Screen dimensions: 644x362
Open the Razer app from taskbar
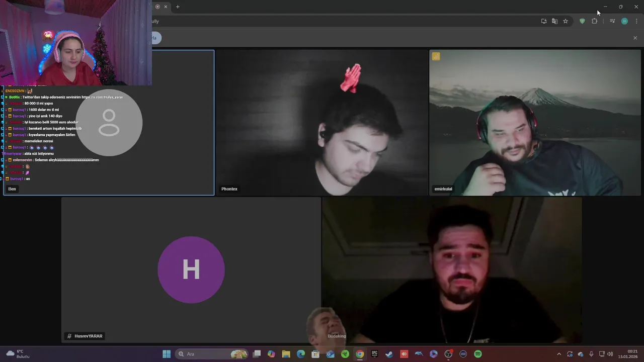345,354
